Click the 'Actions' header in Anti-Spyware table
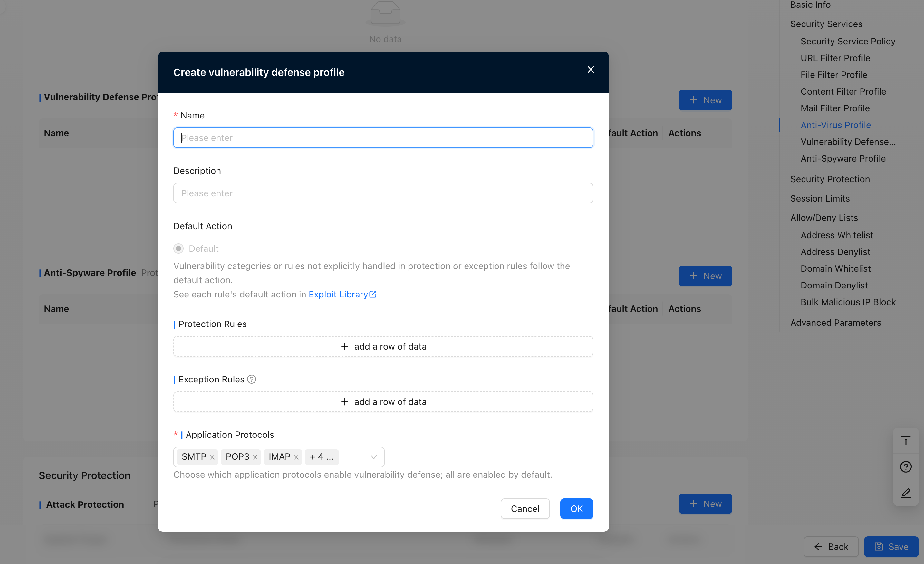924x564 pixels. pyautogui.click(x=684, y=309)
